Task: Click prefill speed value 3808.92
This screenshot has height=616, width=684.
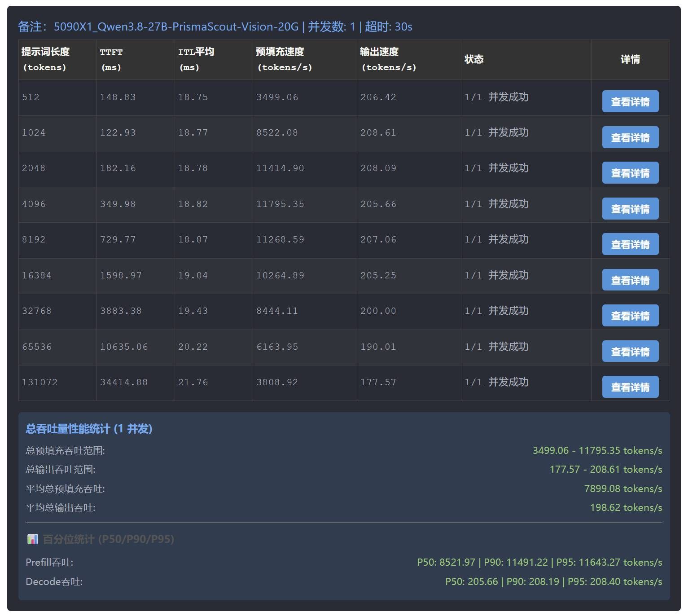Action: 277,382
